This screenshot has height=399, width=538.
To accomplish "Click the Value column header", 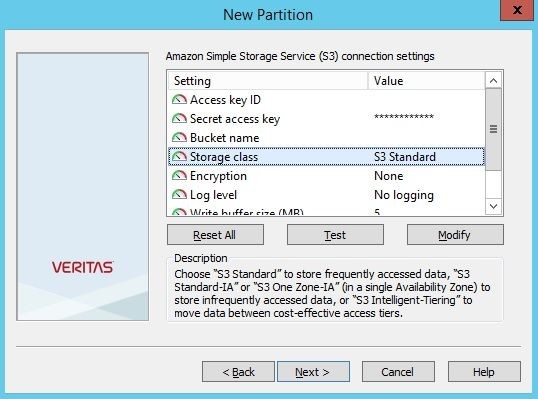I will click(x=426, y=81).
